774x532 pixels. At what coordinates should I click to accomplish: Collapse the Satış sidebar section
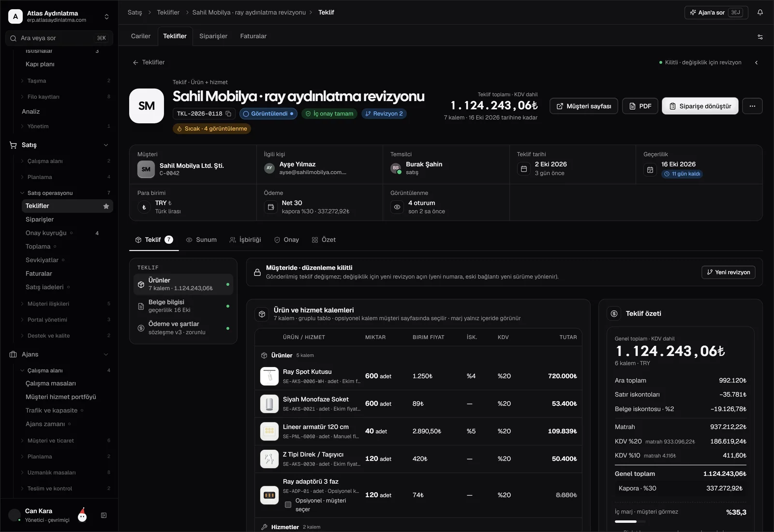[106, 145]
